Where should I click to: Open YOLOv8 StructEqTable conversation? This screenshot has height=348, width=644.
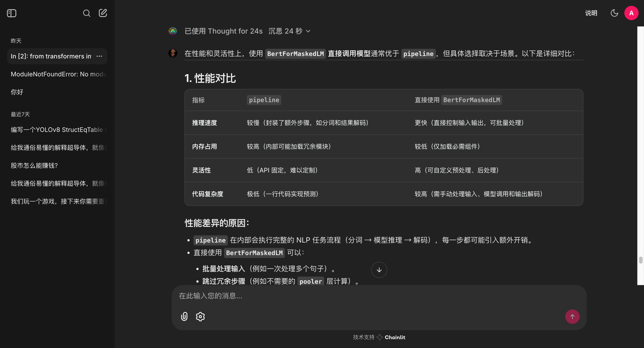57,130
